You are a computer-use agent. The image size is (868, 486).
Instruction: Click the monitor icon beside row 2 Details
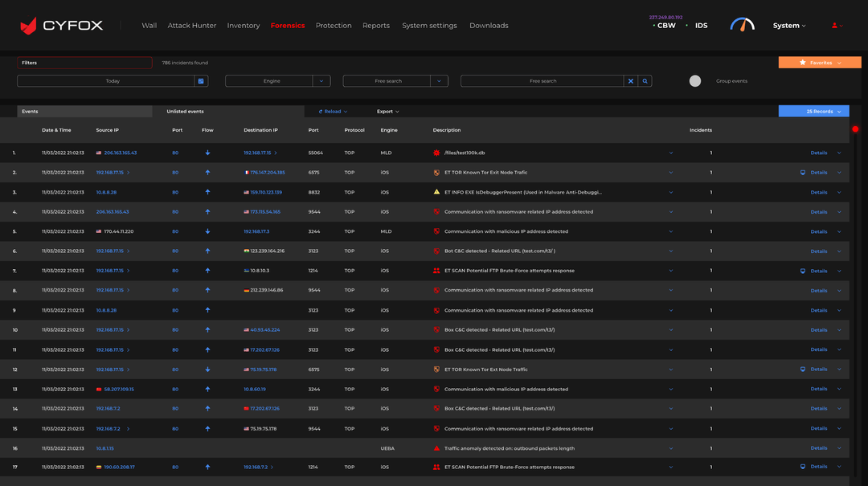pos(801,172)
